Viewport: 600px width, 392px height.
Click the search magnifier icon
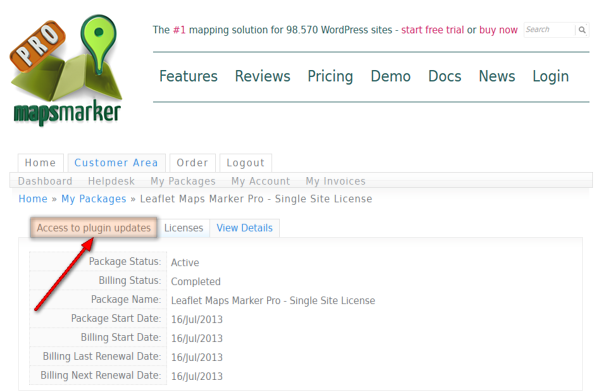(x=582, y=30)
